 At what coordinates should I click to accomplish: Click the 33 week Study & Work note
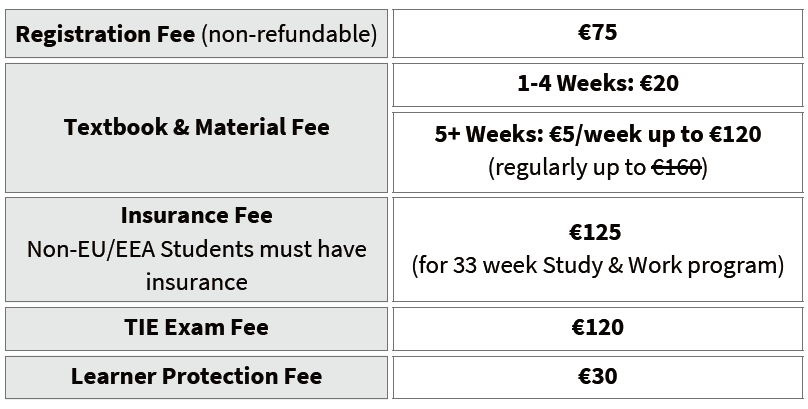(x=597, y=266)
